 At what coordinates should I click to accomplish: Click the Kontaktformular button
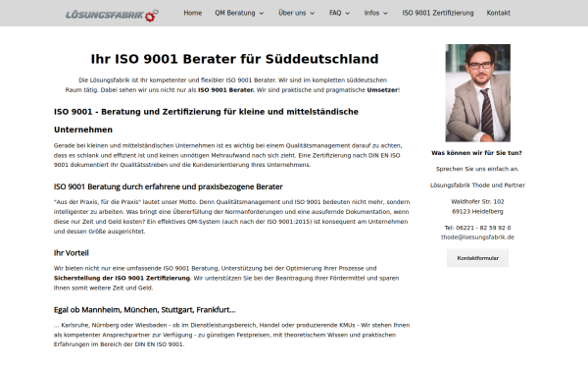coord(478,258)
